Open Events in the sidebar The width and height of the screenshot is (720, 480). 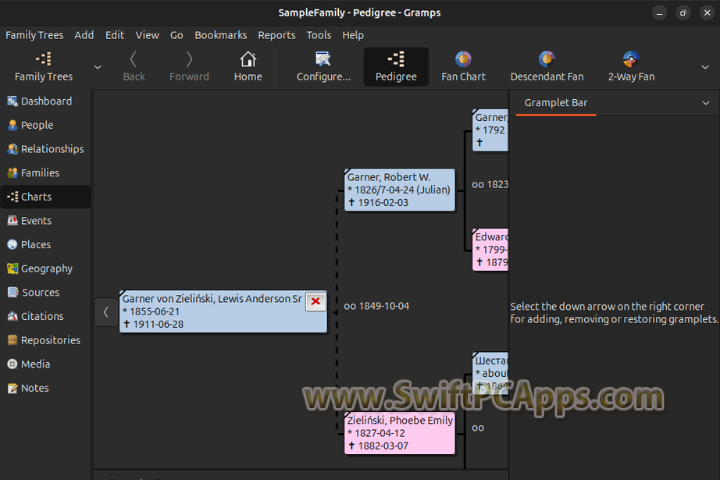45,220
